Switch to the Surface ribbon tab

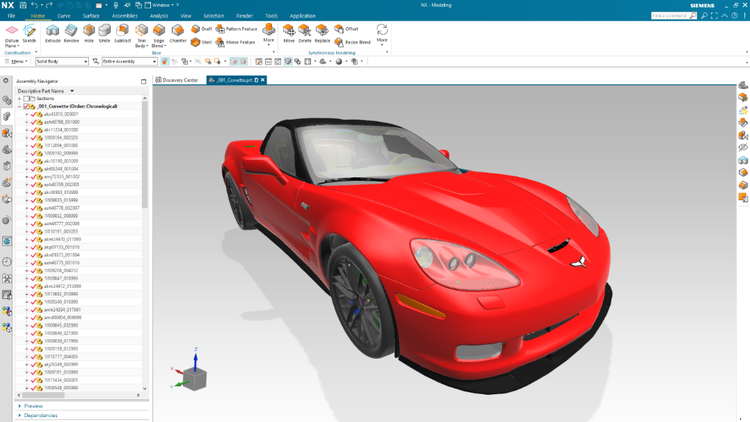91,16
